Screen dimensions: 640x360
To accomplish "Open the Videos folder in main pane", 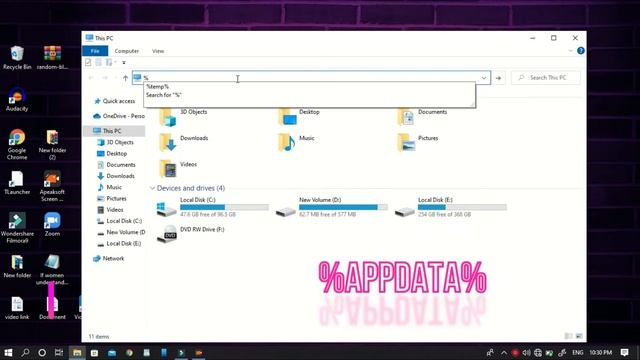I will pyautogui.click(x=178, y=169).
